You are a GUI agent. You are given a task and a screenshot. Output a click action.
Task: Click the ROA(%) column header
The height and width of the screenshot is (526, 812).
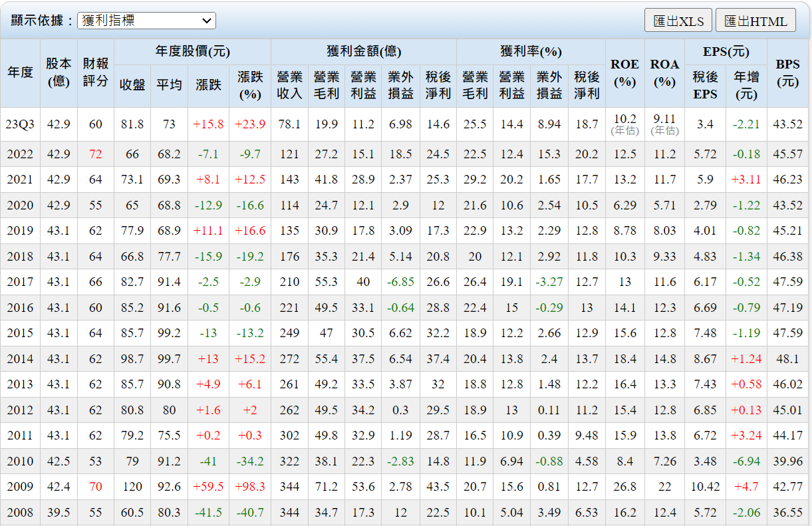[664, 72]
